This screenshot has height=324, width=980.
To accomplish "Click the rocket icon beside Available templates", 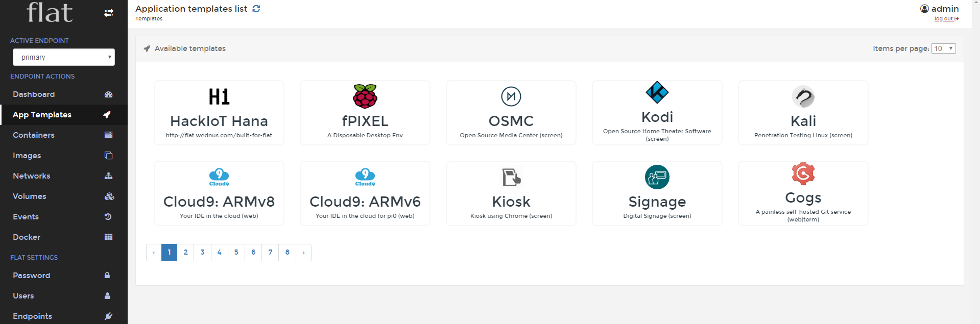I will coord(147,48).
